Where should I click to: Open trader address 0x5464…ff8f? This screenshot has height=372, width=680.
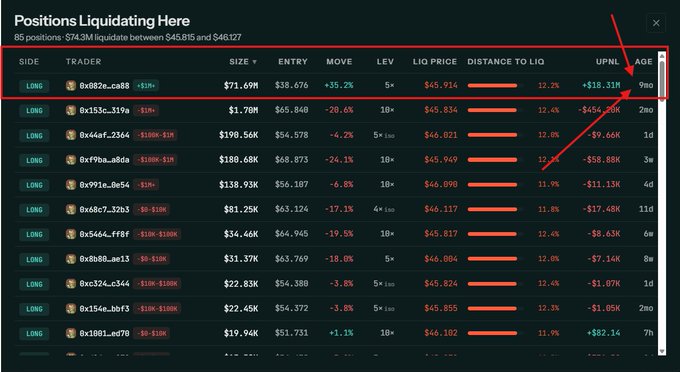click(105, 234)
